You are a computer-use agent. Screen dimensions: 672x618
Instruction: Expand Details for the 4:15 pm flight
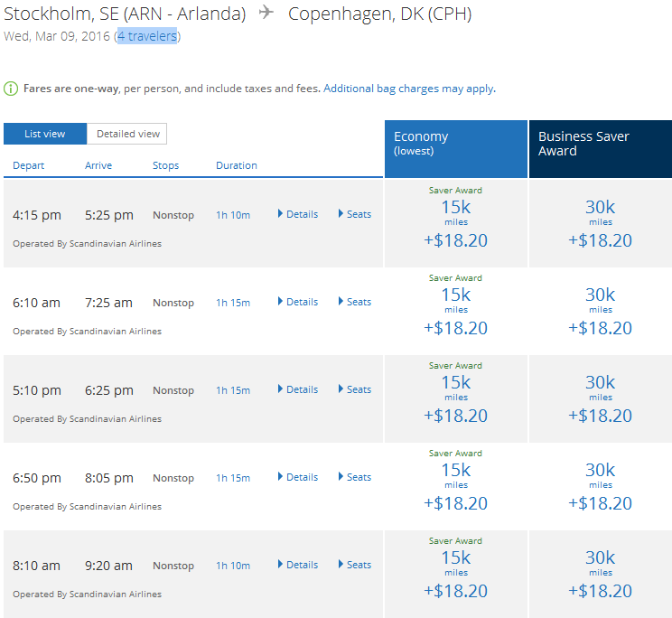[298, 214]
